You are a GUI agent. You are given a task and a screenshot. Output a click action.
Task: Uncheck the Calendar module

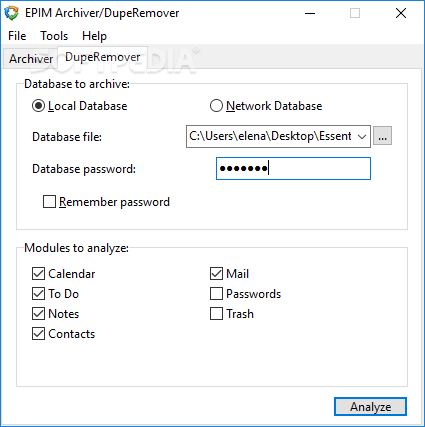pyautogui.click(x=38, y=274)
